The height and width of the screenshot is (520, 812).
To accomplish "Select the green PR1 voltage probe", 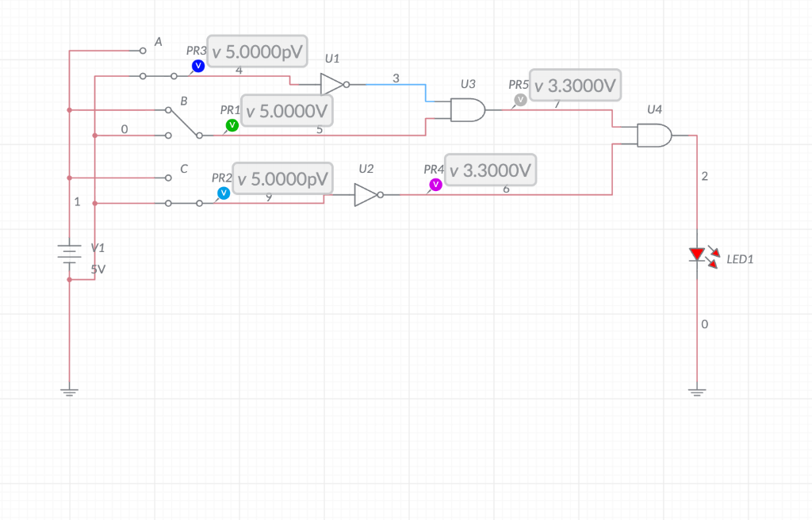I will coord(232,124).
